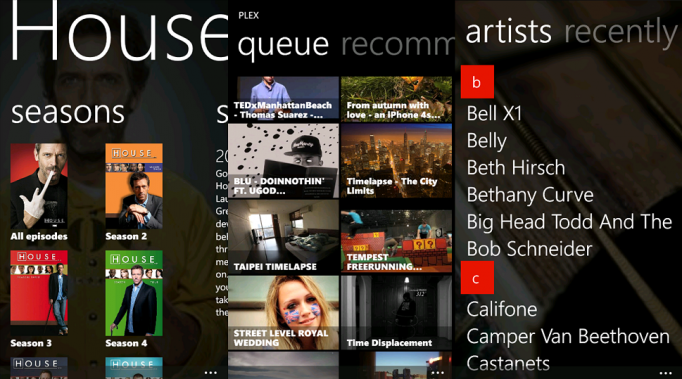Open the ellipsis menu on queue screen
Viewport: 682px width, 379px height.
(437, 372)
